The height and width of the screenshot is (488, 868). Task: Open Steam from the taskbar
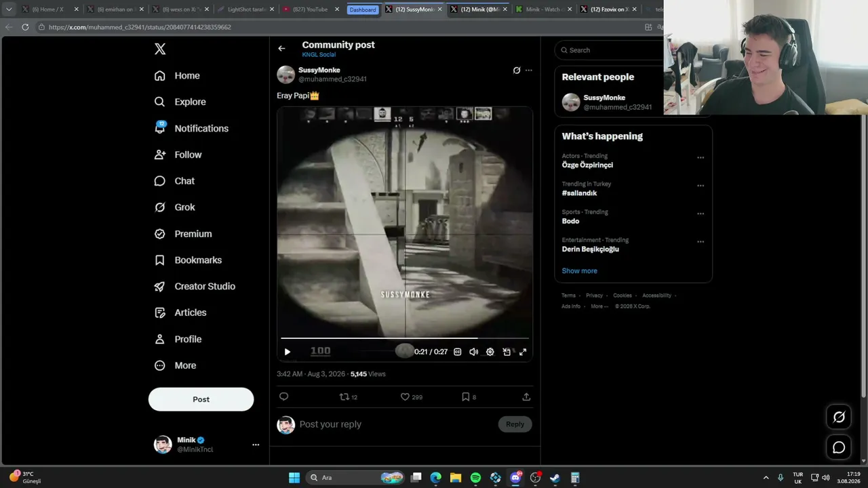555,478
